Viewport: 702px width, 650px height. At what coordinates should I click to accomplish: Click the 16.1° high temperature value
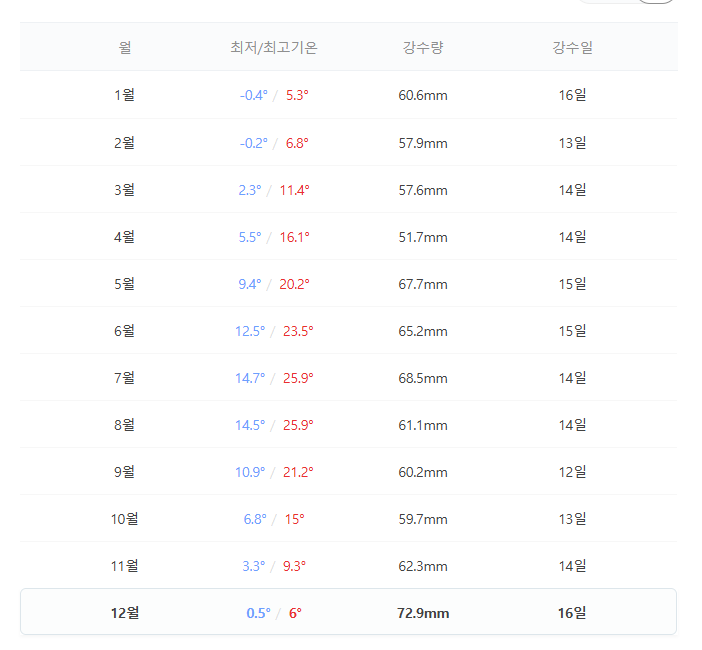295,237
